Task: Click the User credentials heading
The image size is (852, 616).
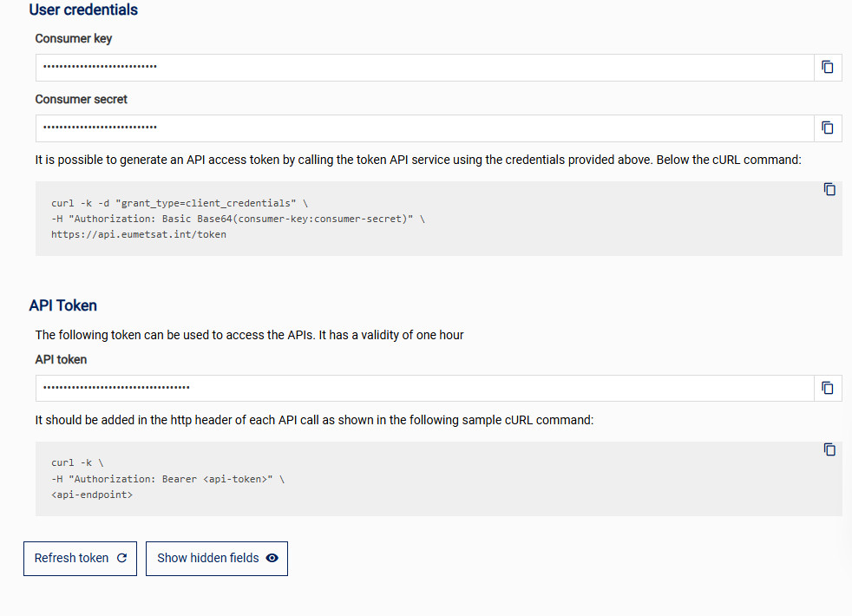Action: [83, 10]
